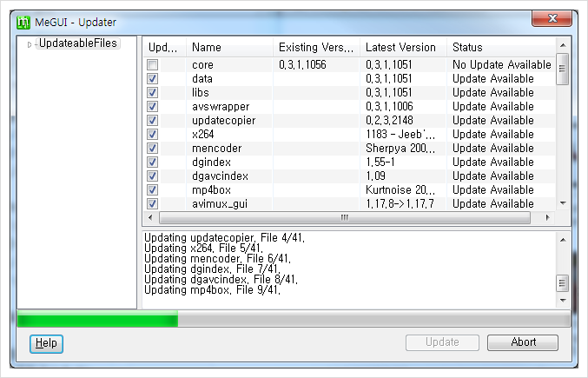Screen dimensions: 588x378
Task: Click log line 'Updating mencoder. File 6/41.'
Action: tap(217, 259)
